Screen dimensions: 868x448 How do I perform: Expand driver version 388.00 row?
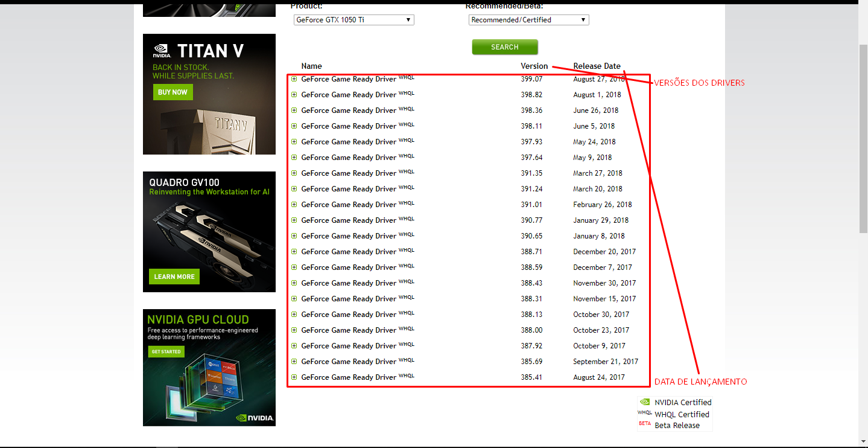click(x=294, y=330)
